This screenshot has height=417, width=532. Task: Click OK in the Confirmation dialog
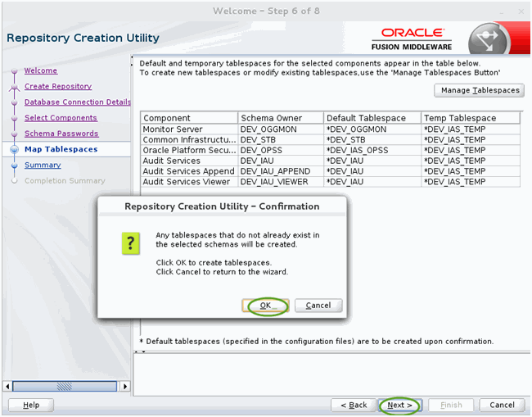(x=265, y=306)
